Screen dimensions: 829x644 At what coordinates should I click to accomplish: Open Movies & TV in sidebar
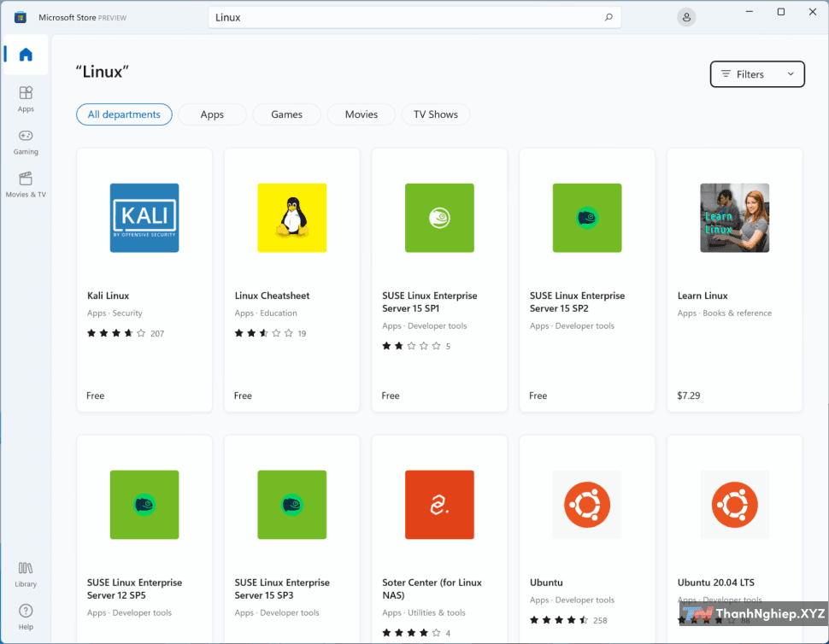pos(26,184)
